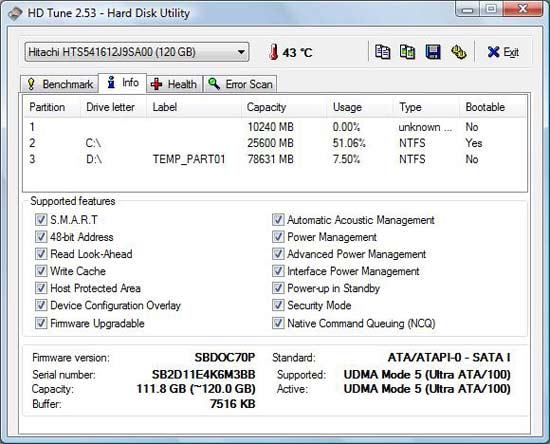
Task: Click the ATA/ATAPI-0 - SATA I standard value
Action: (x=449, y=357)
